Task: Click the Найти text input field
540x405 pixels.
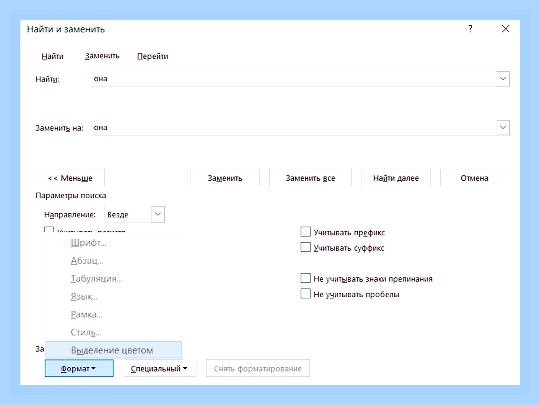Action: coord(294,79)
